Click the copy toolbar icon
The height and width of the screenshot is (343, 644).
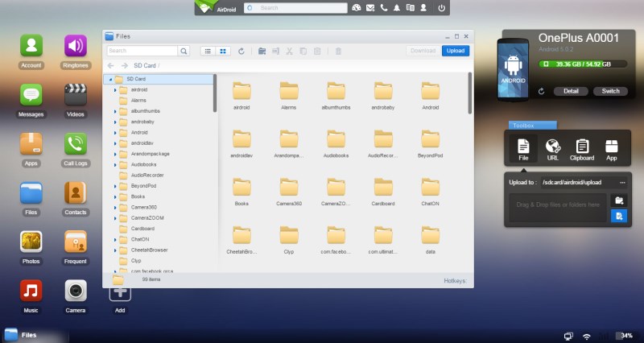click(x=303, y=51)
